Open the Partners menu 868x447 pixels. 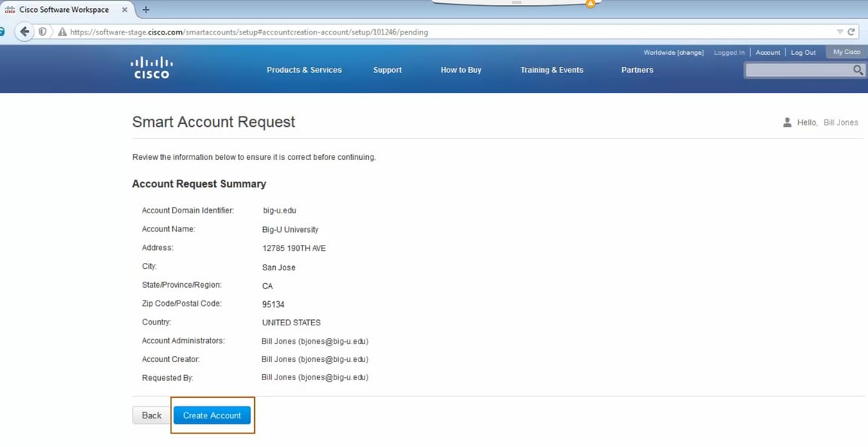point(637,69)
